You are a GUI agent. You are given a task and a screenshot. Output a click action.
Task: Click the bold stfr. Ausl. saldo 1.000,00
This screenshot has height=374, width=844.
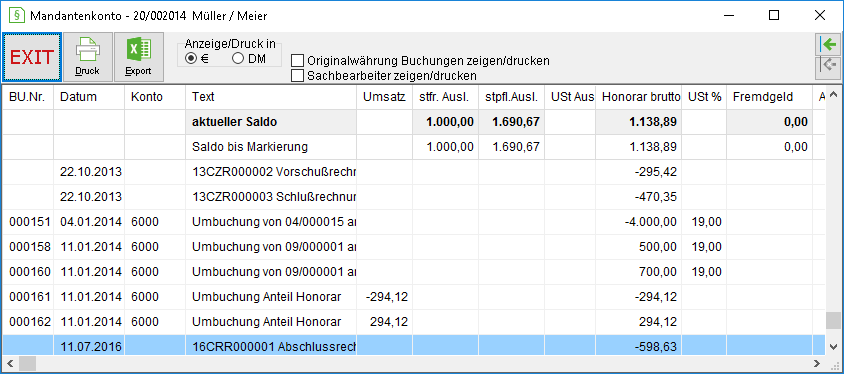[450, 122]
